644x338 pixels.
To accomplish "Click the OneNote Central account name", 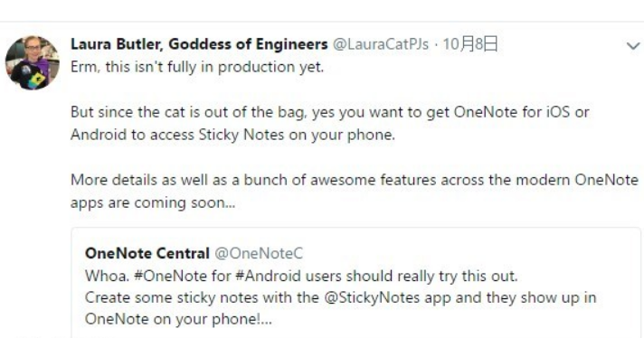I will pos(147,253).
